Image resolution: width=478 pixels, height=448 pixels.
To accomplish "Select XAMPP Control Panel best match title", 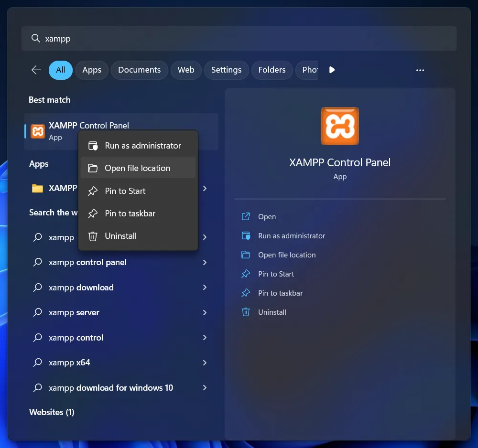I will coord(89,126).
